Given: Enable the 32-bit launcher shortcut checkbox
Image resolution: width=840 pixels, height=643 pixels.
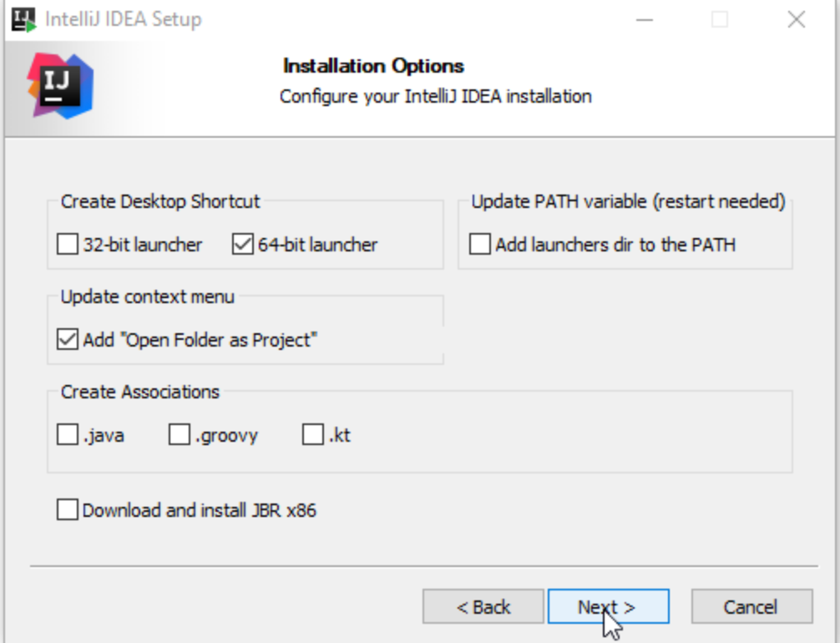Looking at the screenshot, I should [68, 245].
